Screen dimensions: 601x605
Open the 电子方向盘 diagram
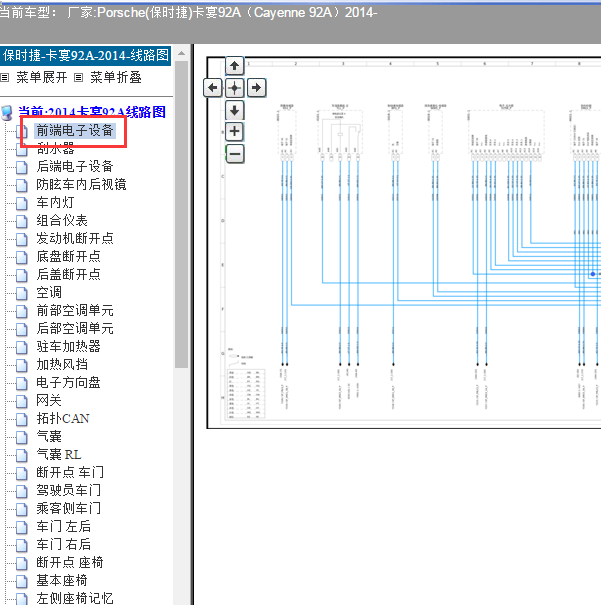[68, 382]
